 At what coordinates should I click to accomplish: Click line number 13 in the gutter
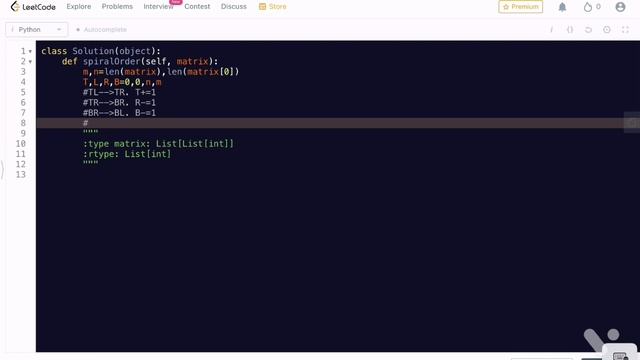tap(20, 175)
